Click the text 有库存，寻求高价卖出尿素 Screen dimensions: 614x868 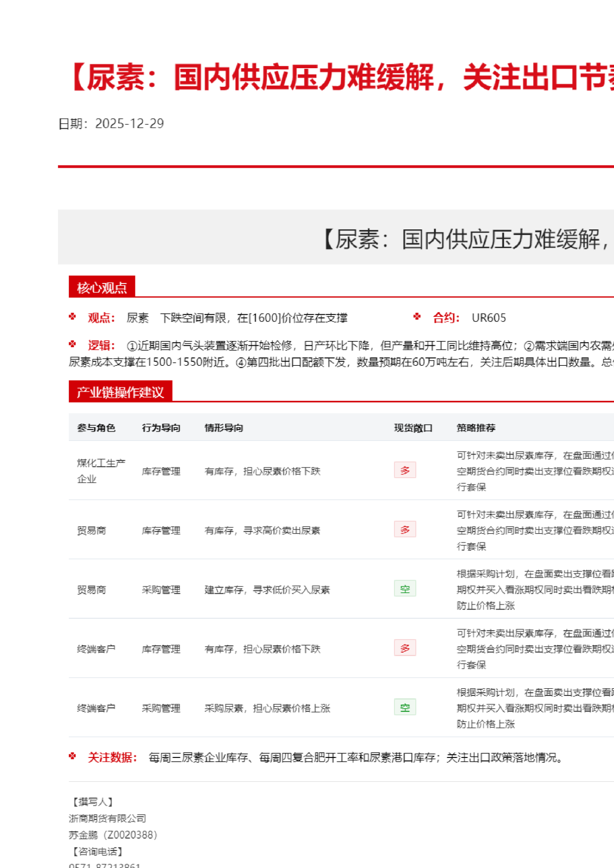point(263,531)
